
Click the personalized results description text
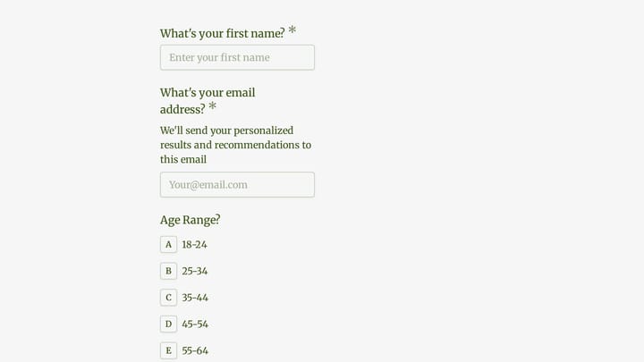(236, 145)
